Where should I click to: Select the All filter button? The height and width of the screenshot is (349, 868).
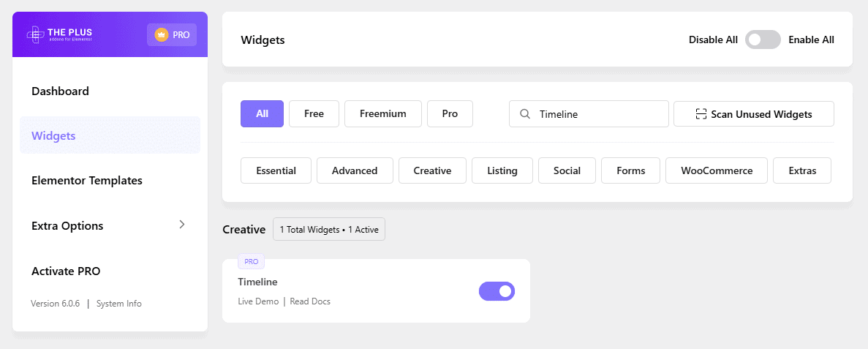click(262, 114)
